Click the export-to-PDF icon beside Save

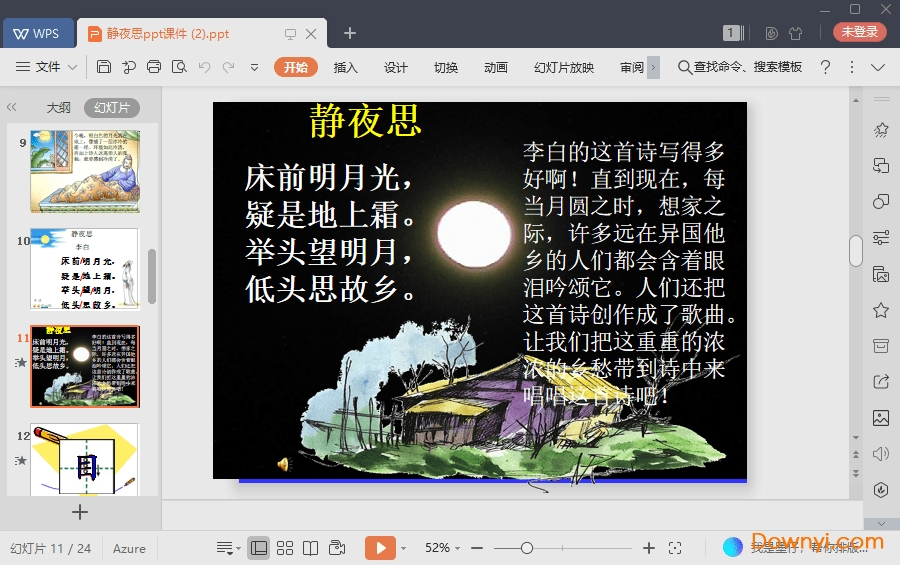[x=129, y=67]
